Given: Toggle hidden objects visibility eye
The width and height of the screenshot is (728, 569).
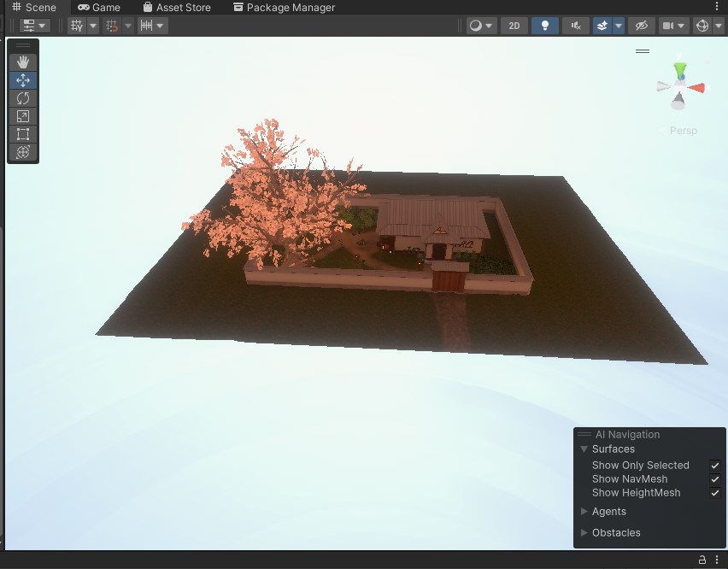Looking at the screenshot, I should (641, 26).
